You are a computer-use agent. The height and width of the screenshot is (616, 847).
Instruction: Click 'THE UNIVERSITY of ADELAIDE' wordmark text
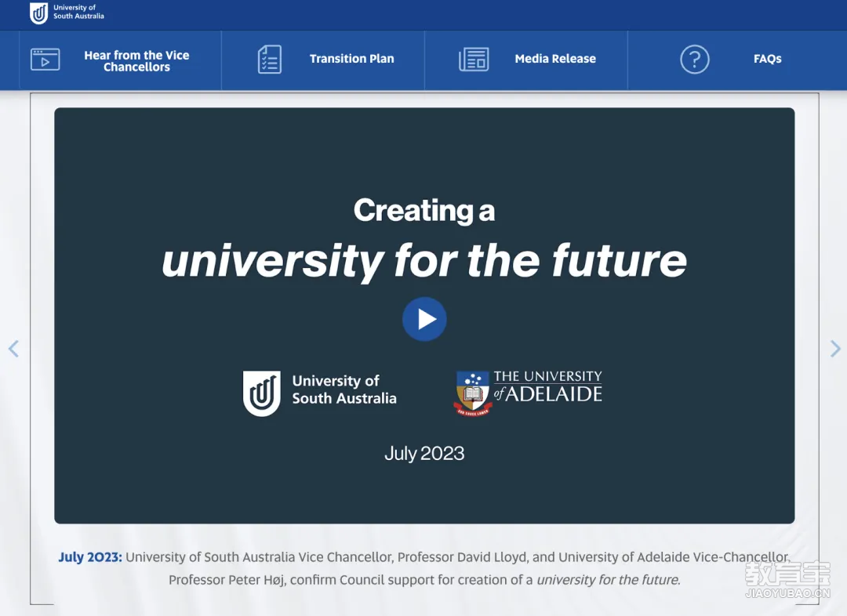pos(547,386)
